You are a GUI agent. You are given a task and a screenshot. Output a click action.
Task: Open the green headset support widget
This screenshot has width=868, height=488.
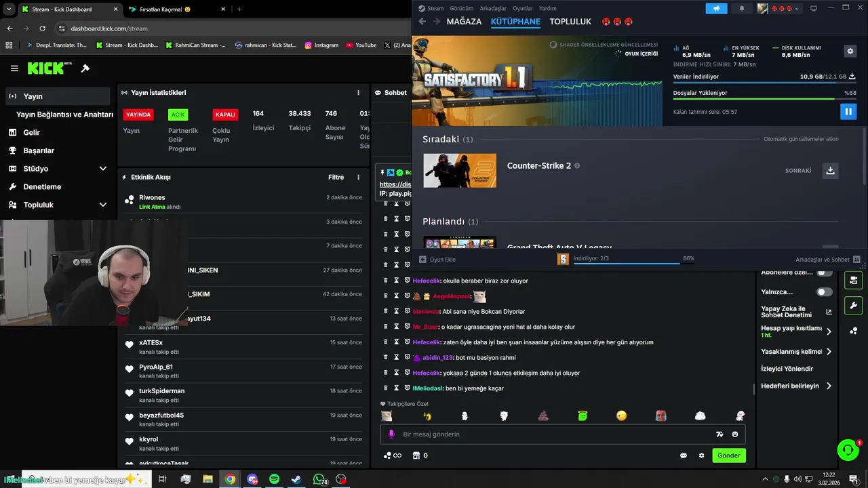848,450
